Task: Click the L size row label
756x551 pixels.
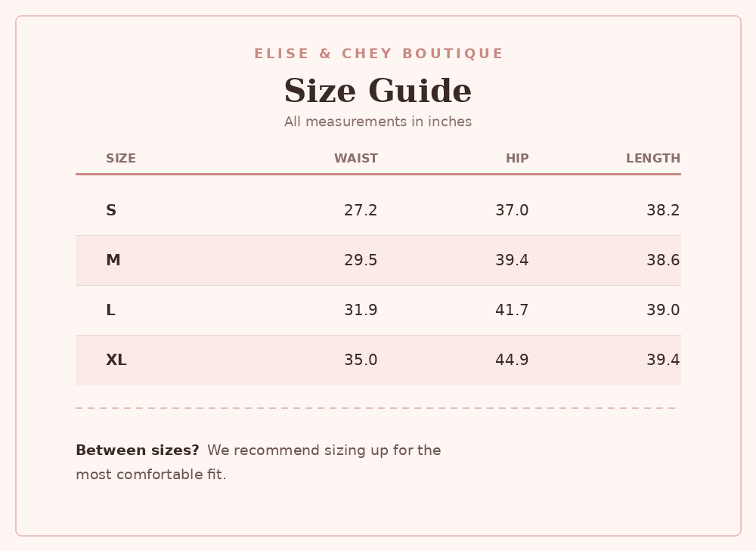Action: [110, 310]
